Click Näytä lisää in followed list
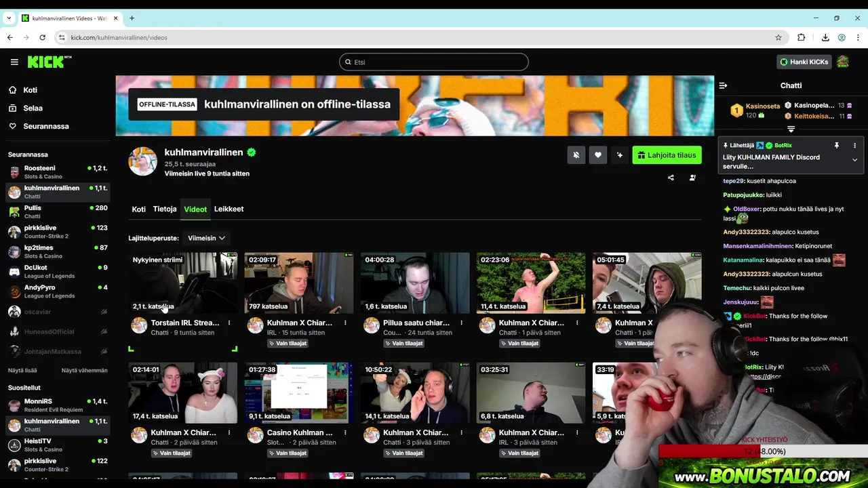The height and width of the screenshot is (488, 868). pos(22,371)
